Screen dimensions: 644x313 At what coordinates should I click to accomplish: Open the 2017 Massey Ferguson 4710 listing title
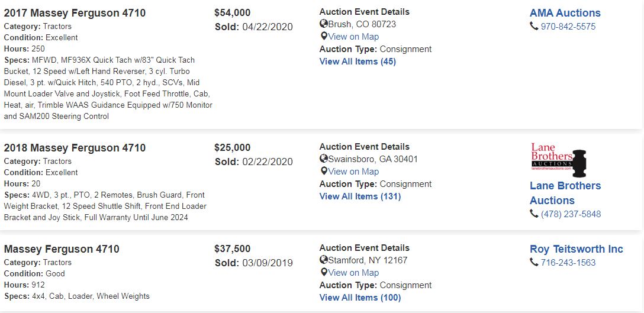(x=75, y=13)
